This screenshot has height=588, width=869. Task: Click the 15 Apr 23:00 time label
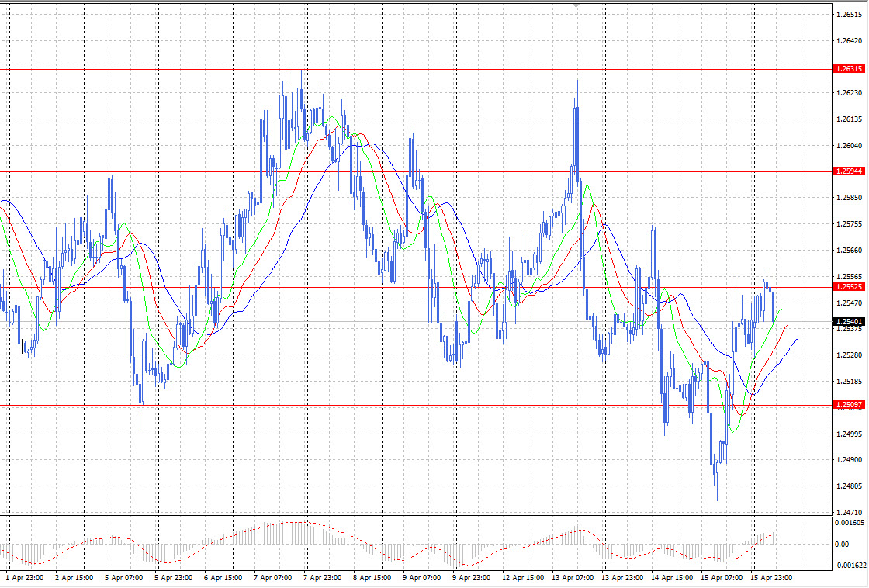[771, 577]
